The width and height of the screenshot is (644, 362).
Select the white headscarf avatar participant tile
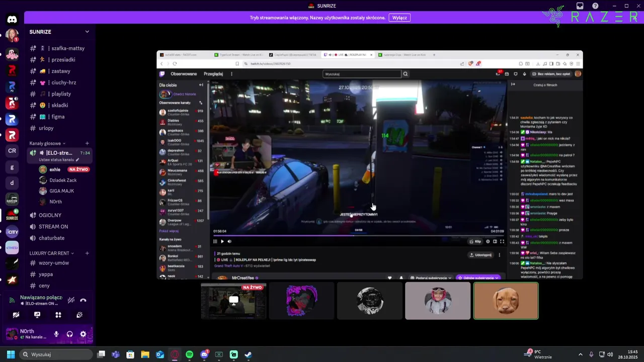(x=438, y=301)
